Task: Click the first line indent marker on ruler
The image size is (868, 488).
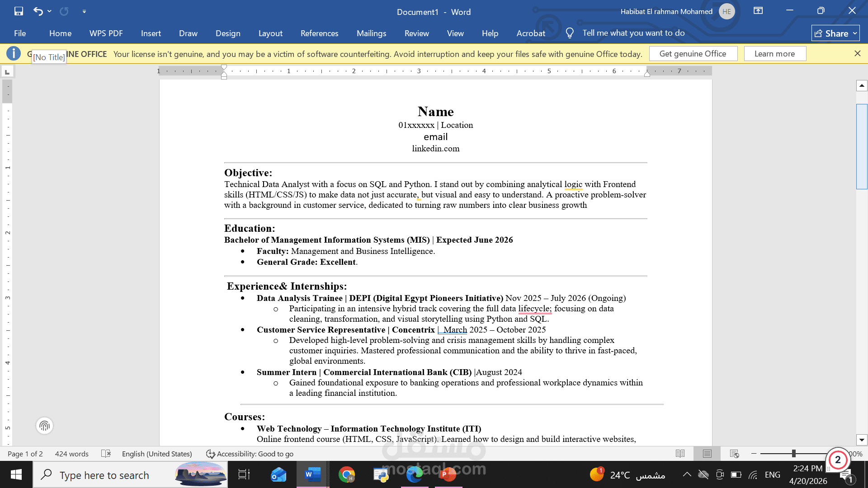Action: pos(224,68)
